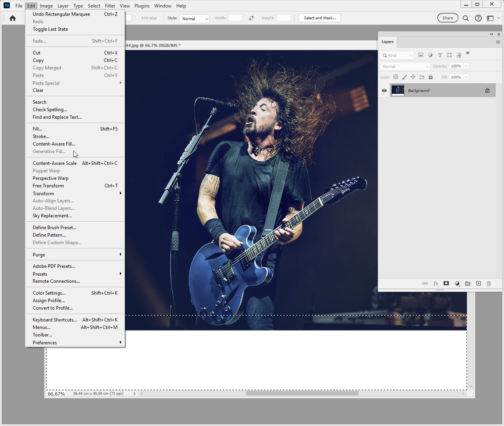
Task: Filter layers by pixel layer icon
Action: 421,55
